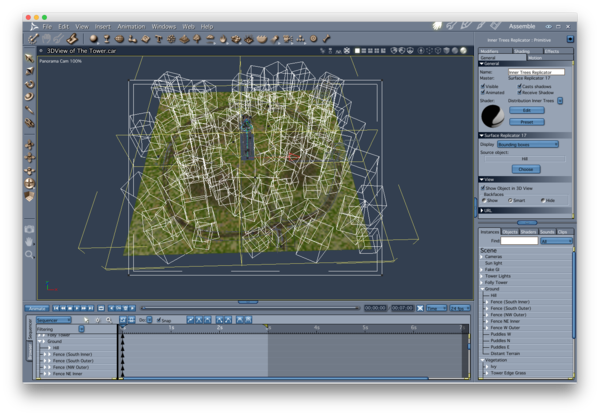Click the dolly camera sphere icon
This screenshot has height=416, width=600.
click(x=29, y=183)
